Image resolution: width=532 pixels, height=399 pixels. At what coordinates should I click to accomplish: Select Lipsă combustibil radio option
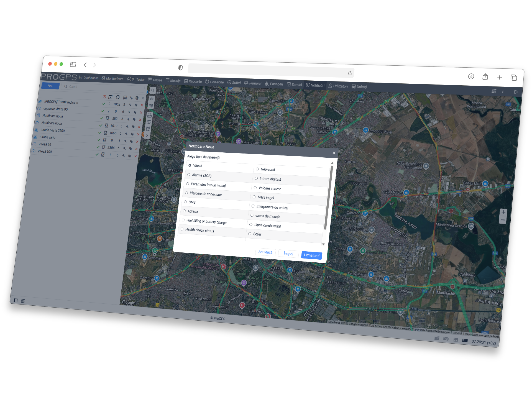251,224
